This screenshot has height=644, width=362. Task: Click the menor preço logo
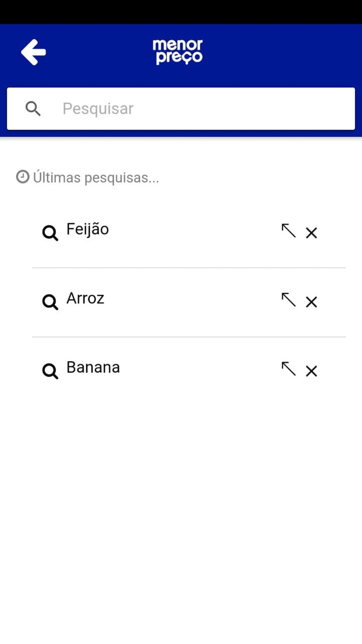(177, 52)
